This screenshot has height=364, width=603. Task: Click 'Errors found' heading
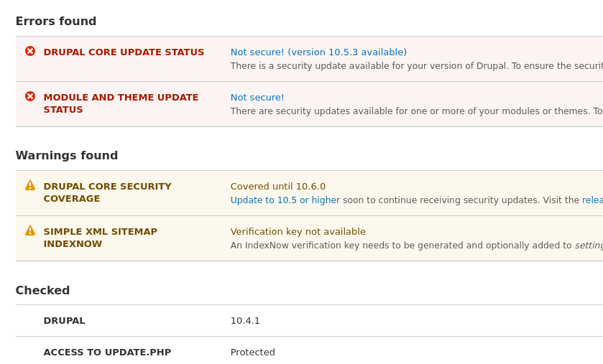(x=56, y=21)
